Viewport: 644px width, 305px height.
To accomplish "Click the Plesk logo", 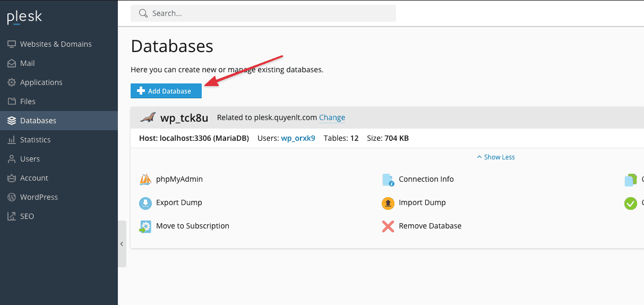I will tap(24, 18).
